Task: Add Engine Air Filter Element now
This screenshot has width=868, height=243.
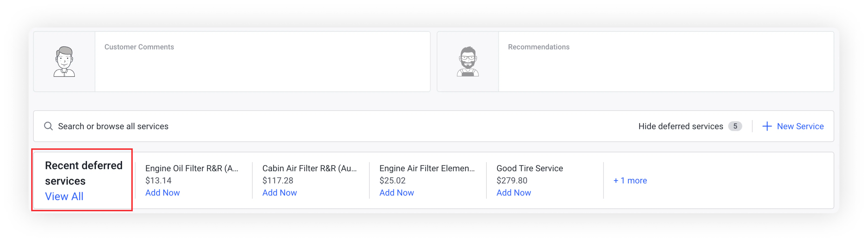Action: point(396,193)
